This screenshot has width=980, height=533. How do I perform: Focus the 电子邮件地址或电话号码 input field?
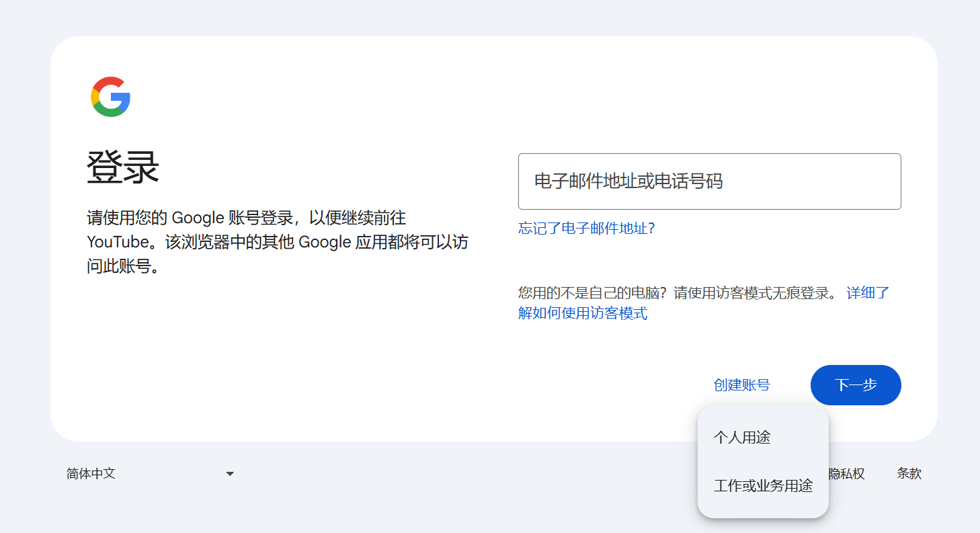click(x=709, y=181)
